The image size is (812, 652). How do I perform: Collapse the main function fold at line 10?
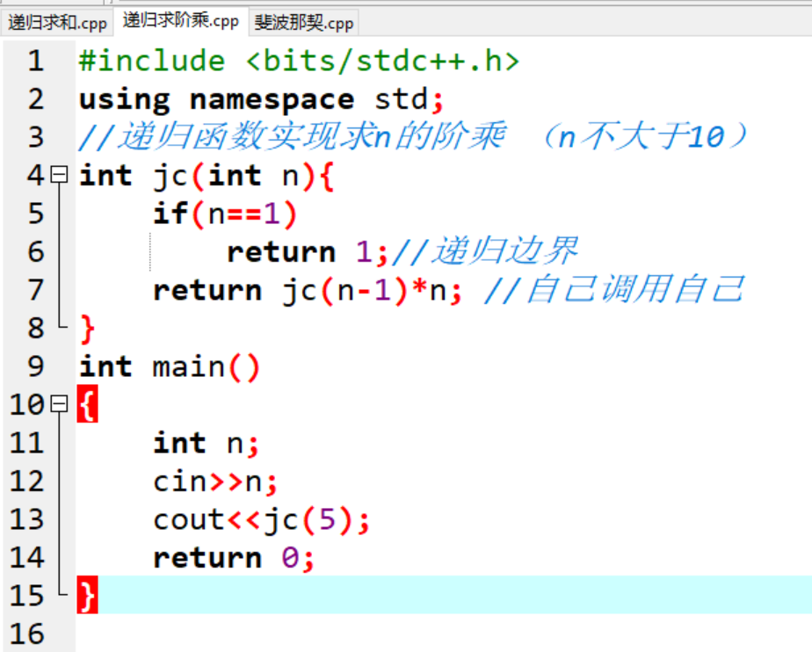tap(59, 404)
